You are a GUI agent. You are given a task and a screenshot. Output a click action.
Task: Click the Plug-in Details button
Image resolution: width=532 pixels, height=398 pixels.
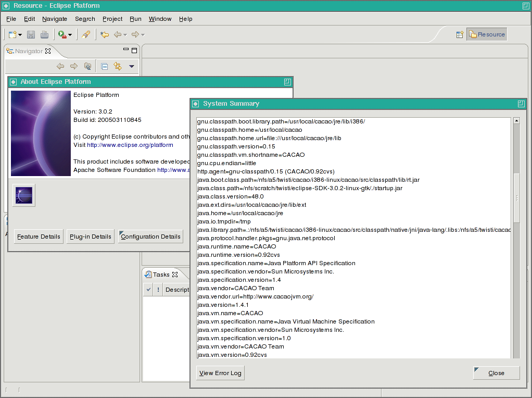coord(91,237)
